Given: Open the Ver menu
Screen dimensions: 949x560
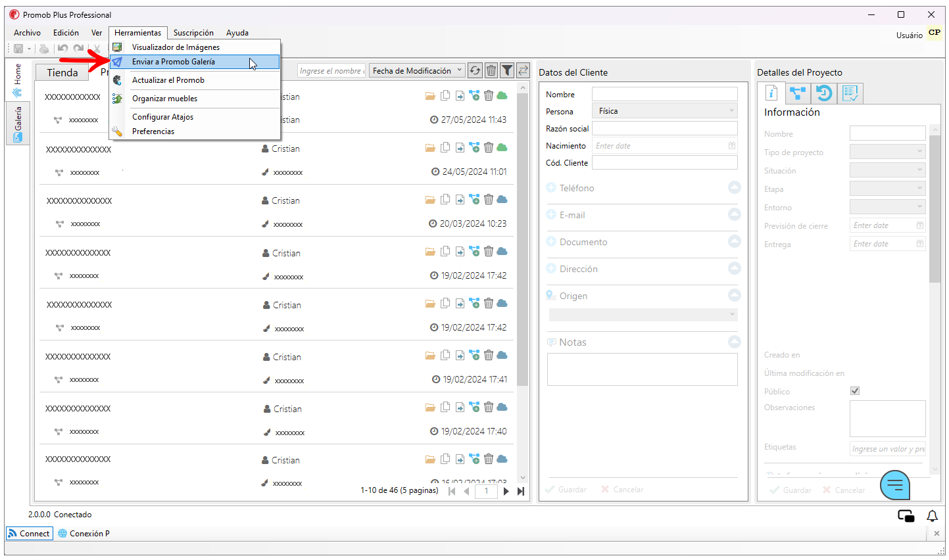Looking at the screenshot, I should point(97,33).
